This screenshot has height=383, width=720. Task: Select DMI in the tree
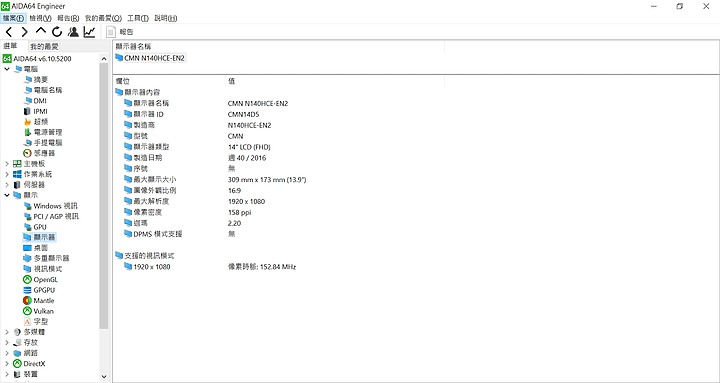(35, 101)
